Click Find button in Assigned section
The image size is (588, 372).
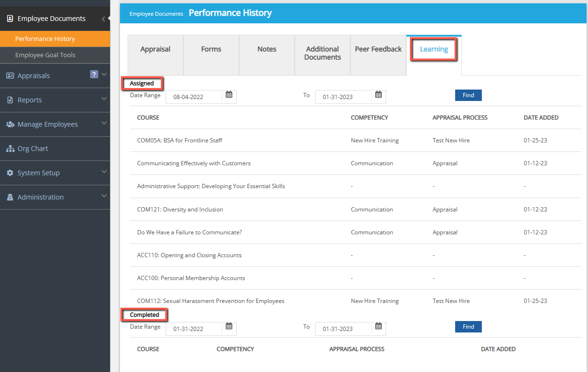(468, 95)
